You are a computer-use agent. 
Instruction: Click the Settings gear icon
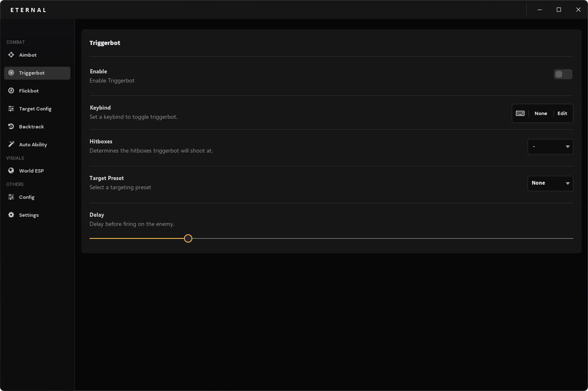(x=11, y=215)
